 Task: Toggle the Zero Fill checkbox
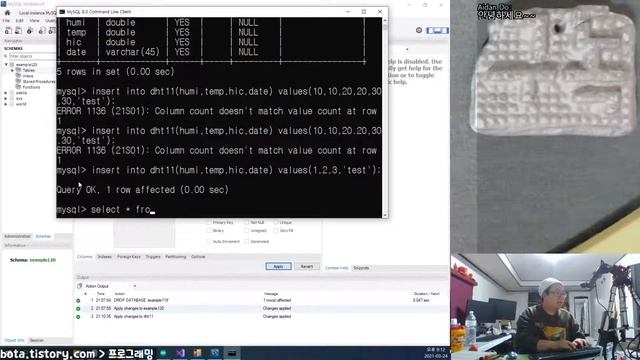click(276, 231)
